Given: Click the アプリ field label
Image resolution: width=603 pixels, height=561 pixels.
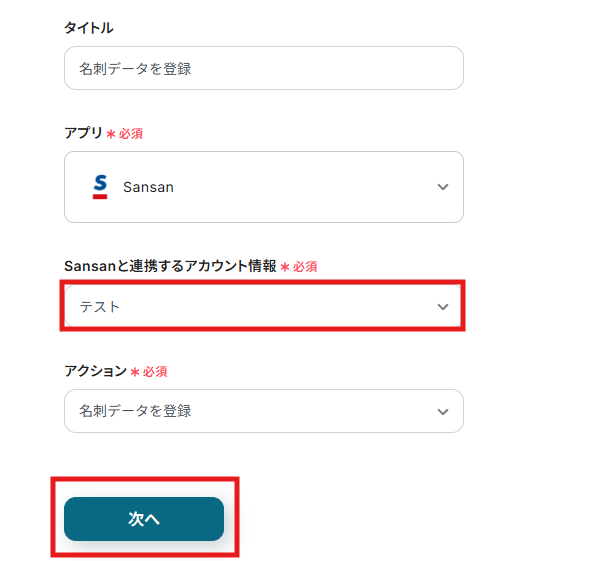Looking at the screenshot, I should [83, 133].
